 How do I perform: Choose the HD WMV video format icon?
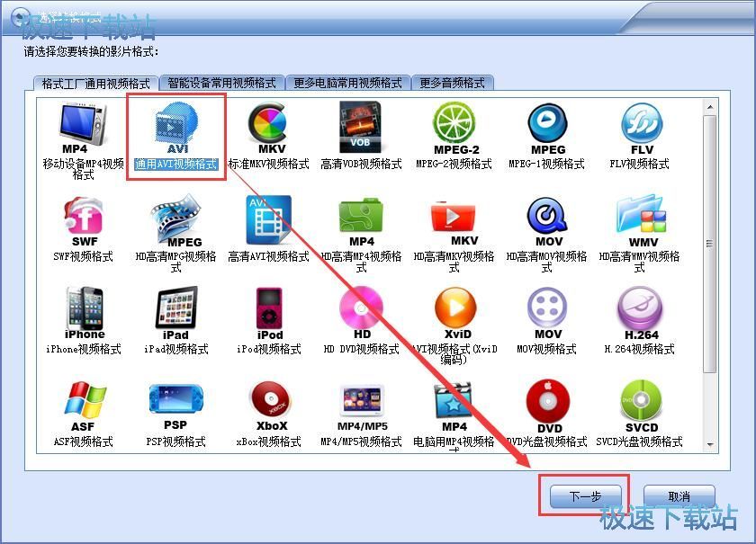[641, 220]
